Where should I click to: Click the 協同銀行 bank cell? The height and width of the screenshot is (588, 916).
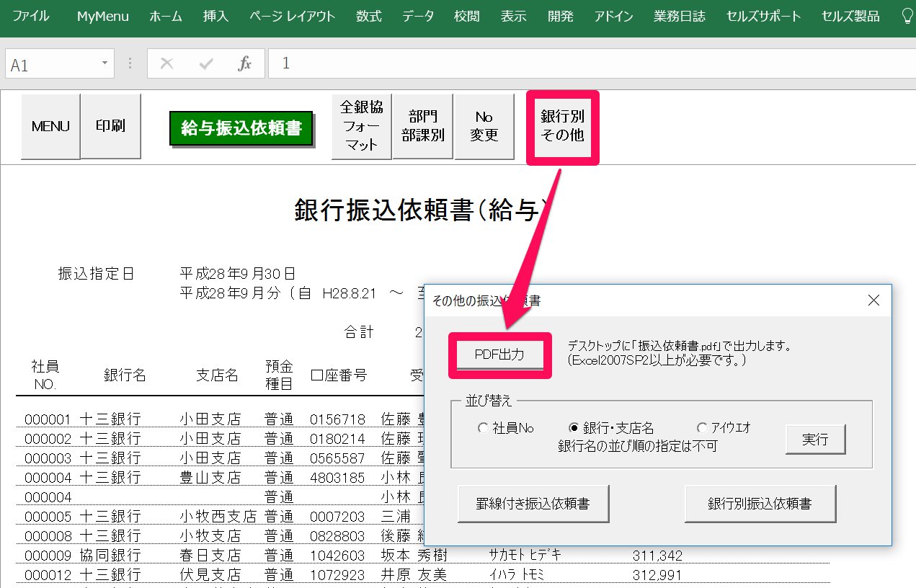click(x=110, y=556)
